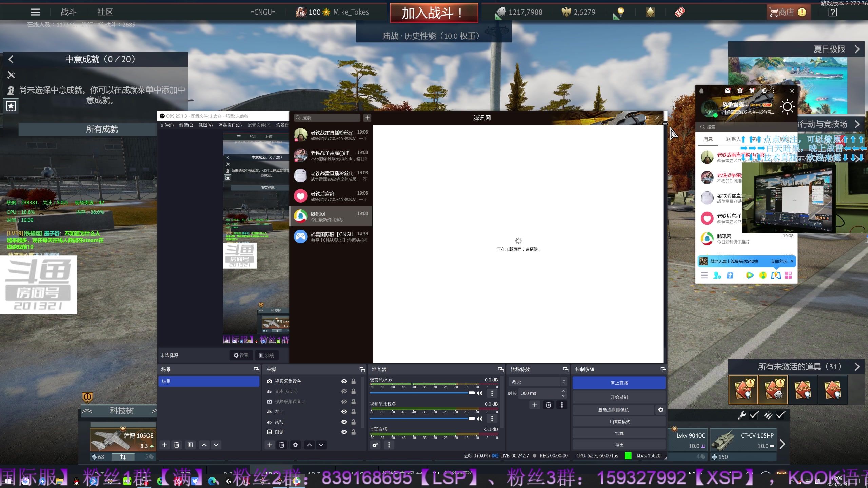Expand 夏日极限 event chevron

click(x=857, y=49)
